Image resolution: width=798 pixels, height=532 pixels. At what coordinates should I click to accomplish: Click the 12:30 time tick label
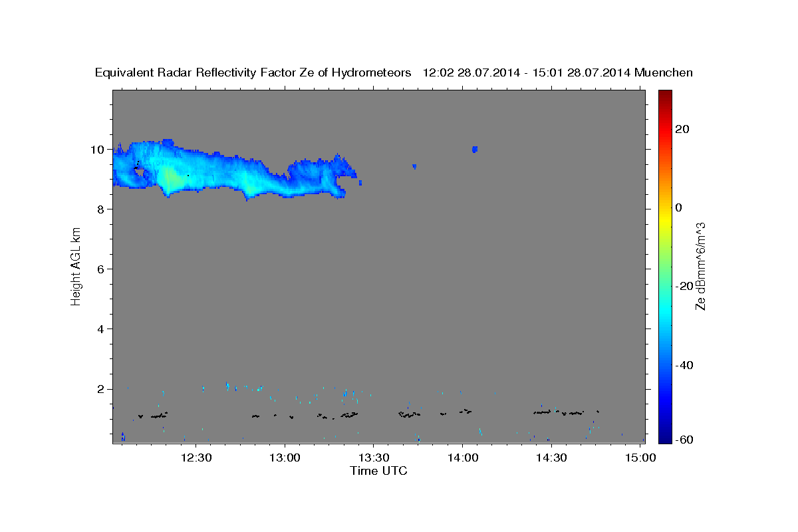coord(196,458)
